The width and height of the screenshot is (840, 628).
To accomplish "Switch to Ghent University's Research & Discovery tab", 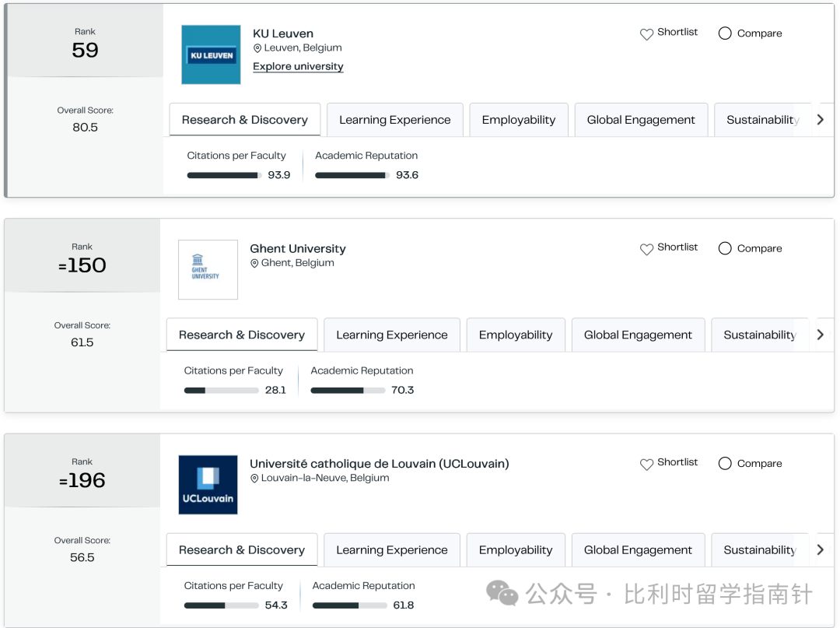I will (x=242, y=335).
